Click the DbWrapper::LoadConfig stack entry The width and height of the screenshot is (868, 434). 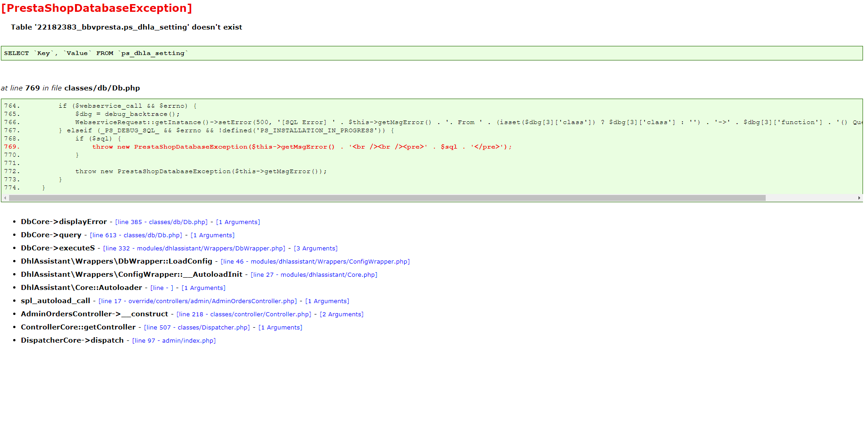[x=116, y=261]
